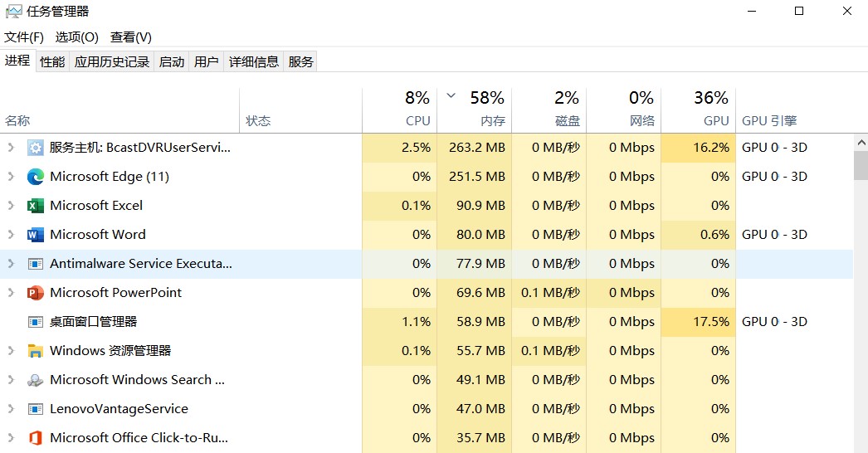The width and height of the screenshot is (868, 453).
Task: Click the Microsoft Excel process icon
Action: (x=36, y=206)
